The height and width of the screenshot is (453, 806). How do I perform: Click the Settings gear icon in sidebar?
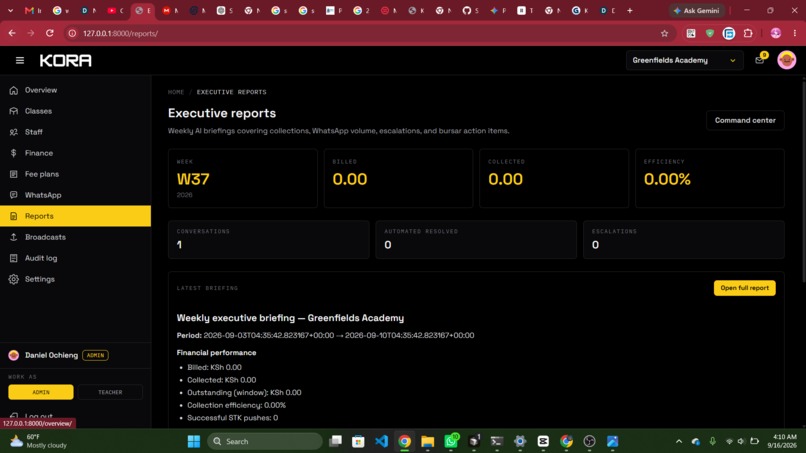pos(14,279)
